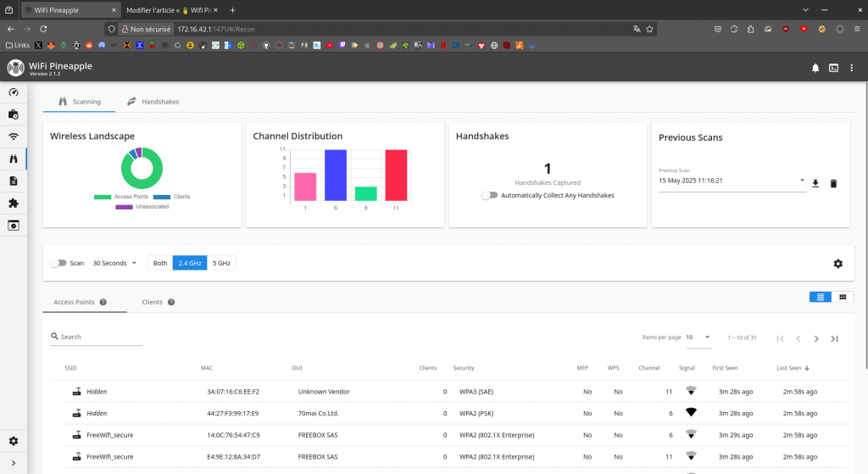Image resolution: width=868 pixels, height=474 pixels.
Task: Open the browser tab list chevron
Action: (x=805, y=10)
